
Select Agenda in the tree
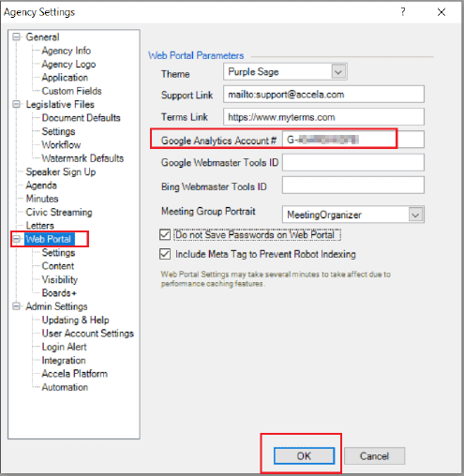41,186
